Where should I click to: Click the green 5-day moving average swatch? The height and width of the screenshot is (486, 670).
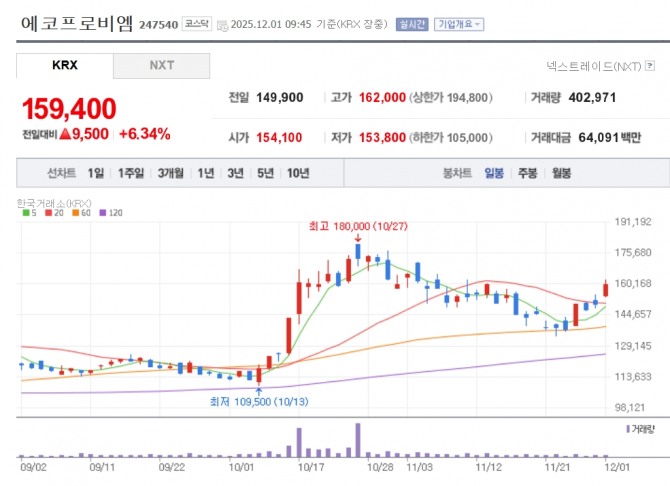coord(26,212)
